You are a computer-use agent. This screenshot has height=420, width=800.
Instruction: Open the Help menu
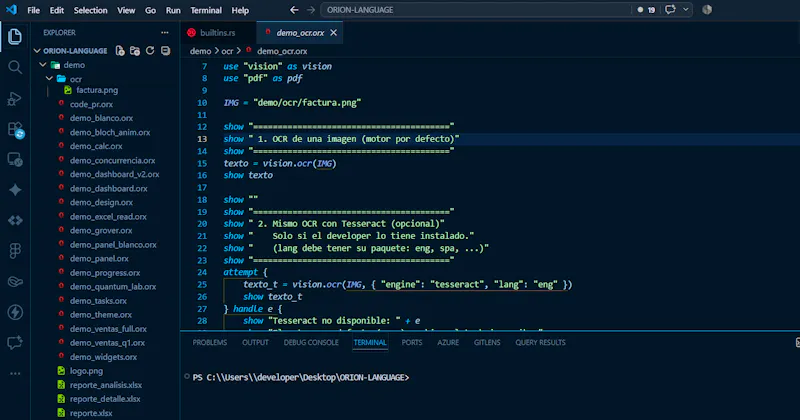tap(240, 10)
